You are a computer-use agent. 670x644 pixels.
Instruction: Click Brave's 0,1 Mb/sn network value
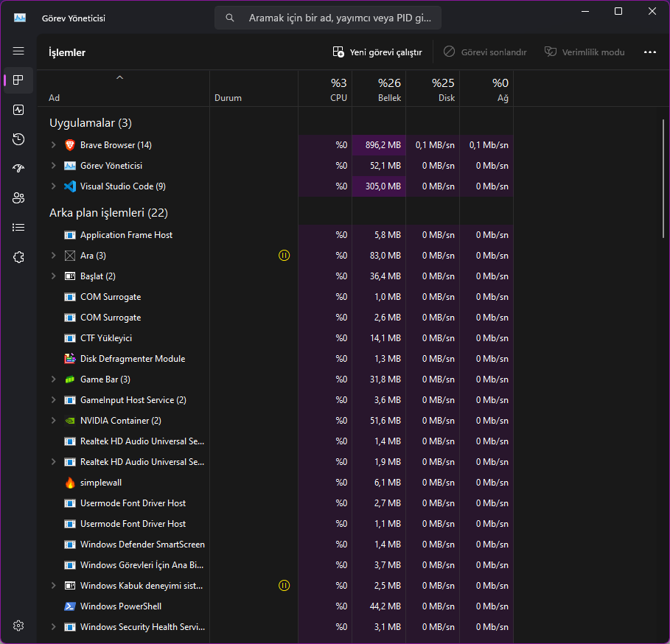point(489,145)
